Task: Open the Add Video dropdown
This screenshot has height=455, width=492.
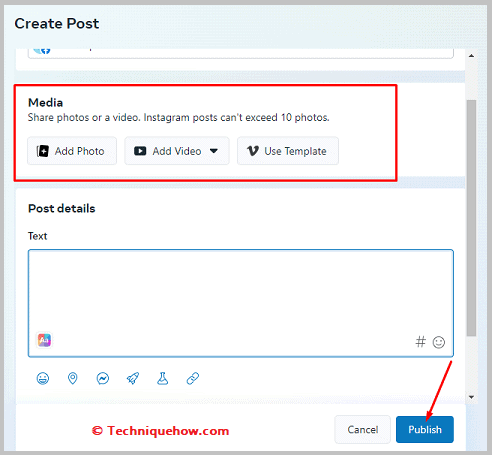Action: 177,151
